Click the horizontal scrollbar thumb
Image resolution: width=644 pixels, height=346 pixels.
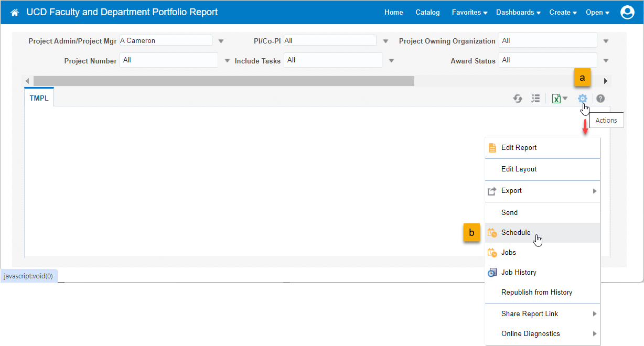(223, 81)
